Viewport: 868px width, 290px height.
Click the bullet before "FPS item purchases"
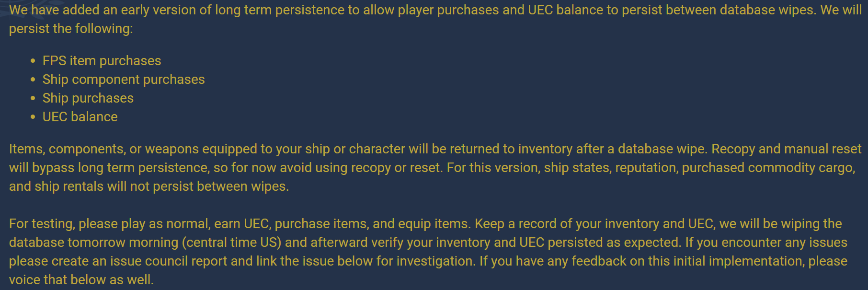33,61
